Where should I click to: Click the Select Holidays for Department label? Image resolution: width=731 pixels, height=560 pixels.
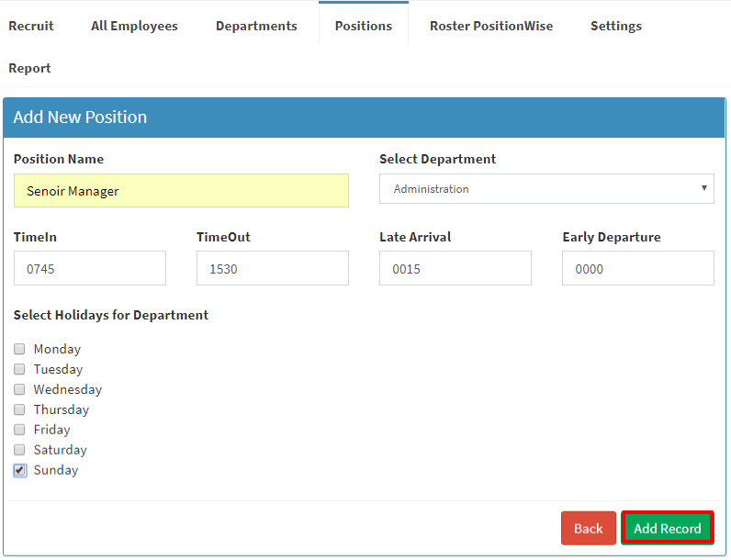click(x=111, y=315)
